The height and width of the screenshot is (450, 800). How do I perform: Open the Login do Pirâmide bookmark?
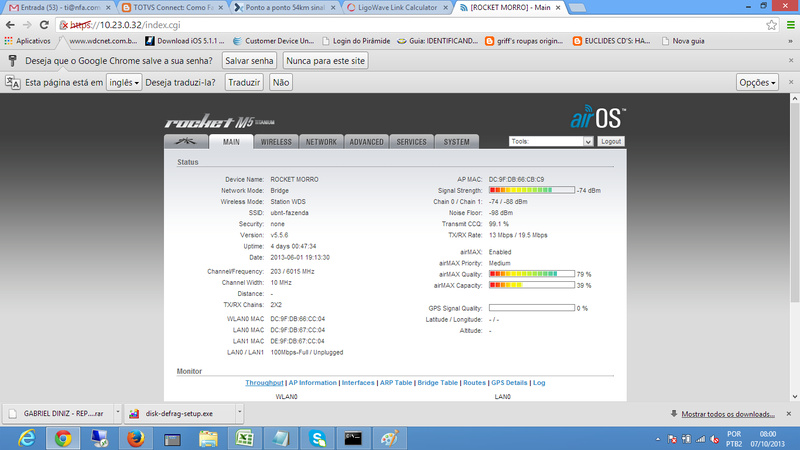[x=356, y=41]
